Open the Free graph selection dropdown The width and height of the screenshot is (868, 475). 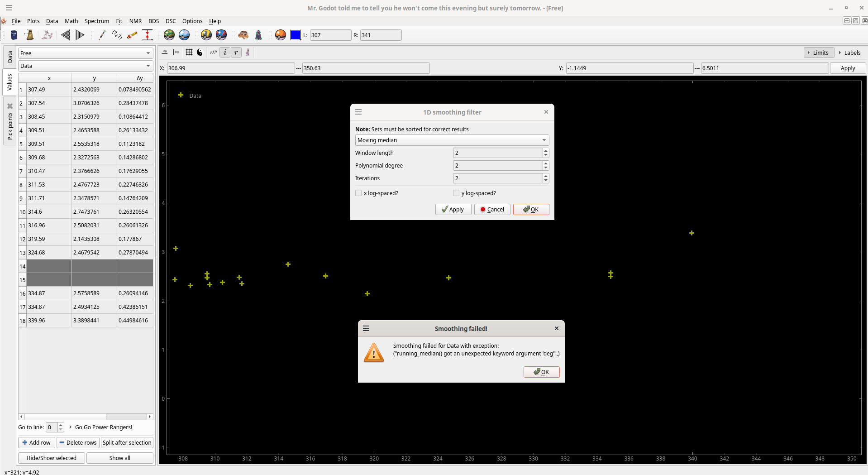click(85, 53)
